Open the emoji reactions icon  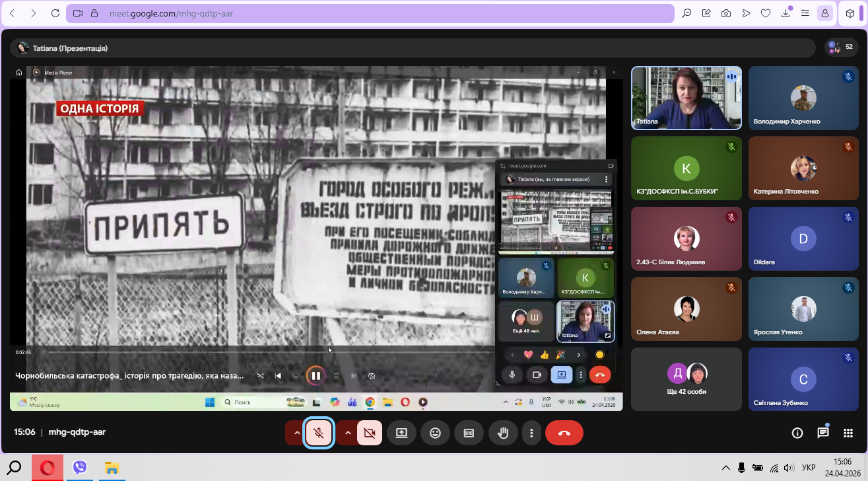pyautogui.click(x=435, y=433)
